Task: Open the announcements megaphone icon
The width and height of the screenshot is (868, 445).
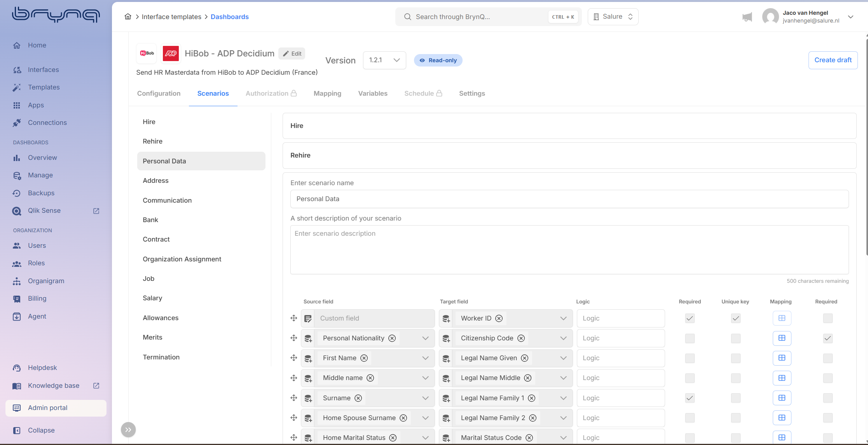Action: (747, 17)
